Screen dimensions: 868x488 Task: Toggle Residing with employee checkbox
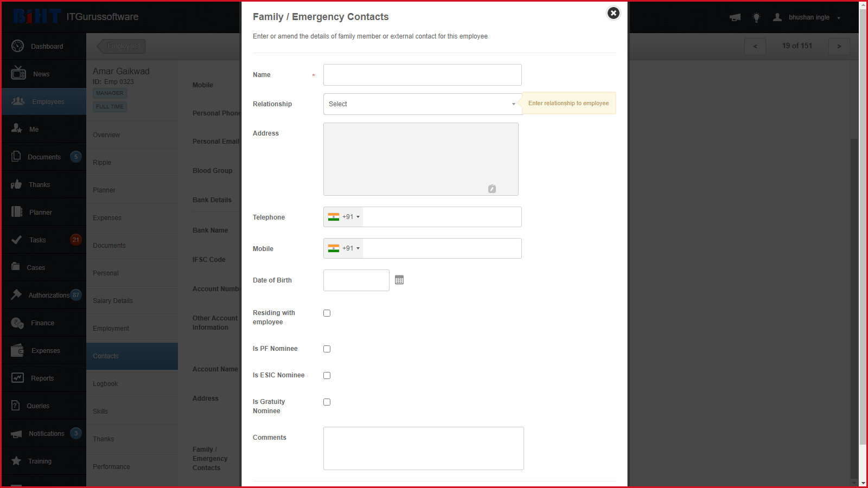pyautogui.click(x=327, y=313)
